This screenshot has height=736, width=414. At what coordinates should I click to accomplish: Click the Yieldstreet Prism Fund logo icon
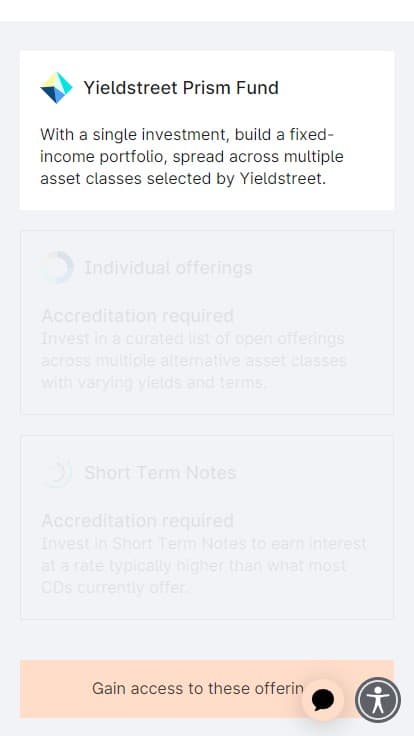56,88
